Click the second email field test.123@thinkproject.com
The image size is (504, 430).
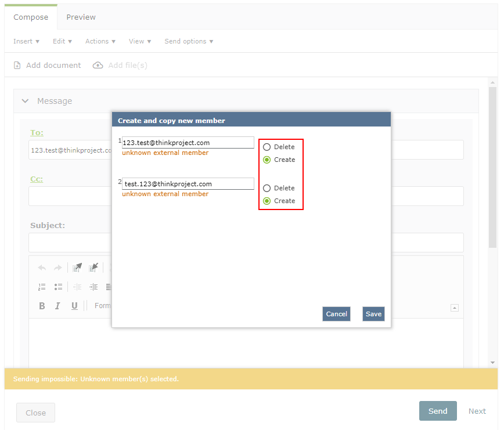(x=188, y=184)
